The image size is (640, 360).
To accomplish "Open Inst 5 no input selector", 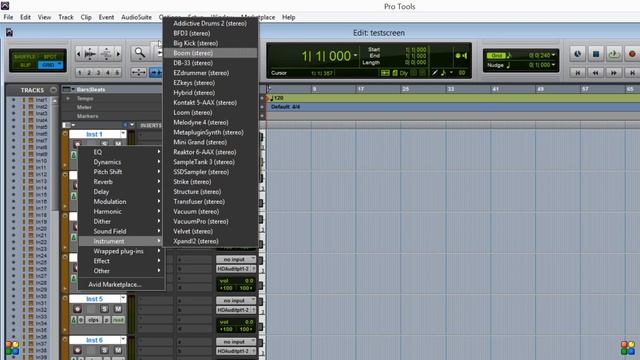I will (236, 300).
